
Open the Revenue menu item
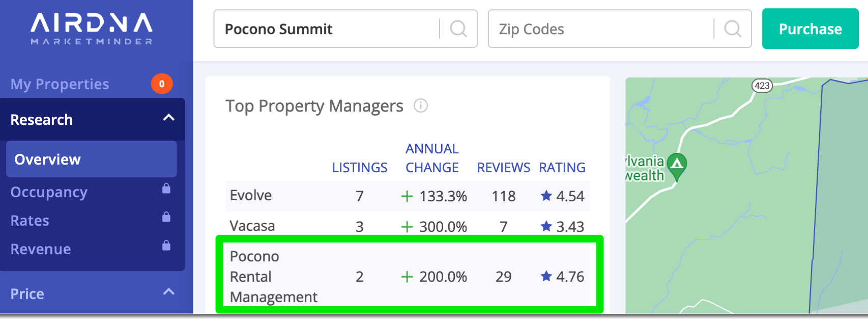point(41,249)
